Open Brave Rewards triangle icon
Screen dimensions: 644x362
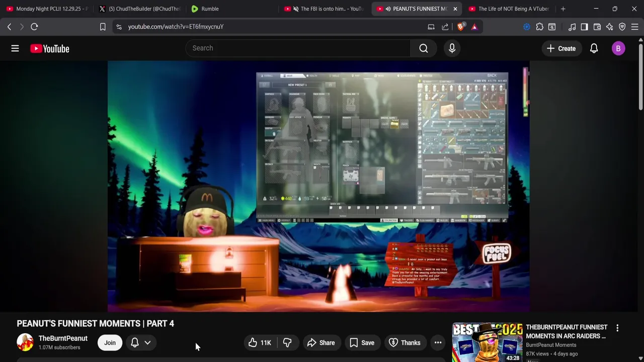(474, 27)
